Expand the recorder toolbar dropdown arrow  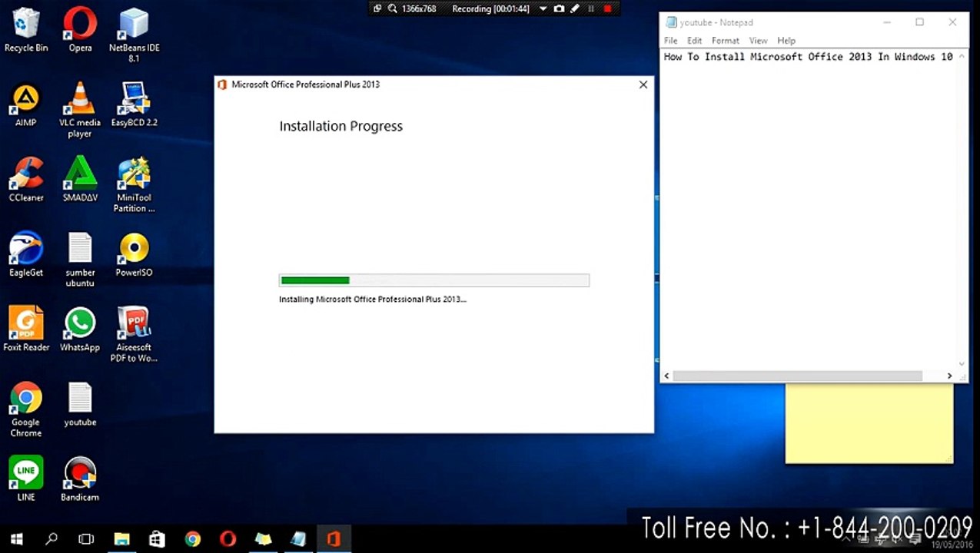click(543, 8)
